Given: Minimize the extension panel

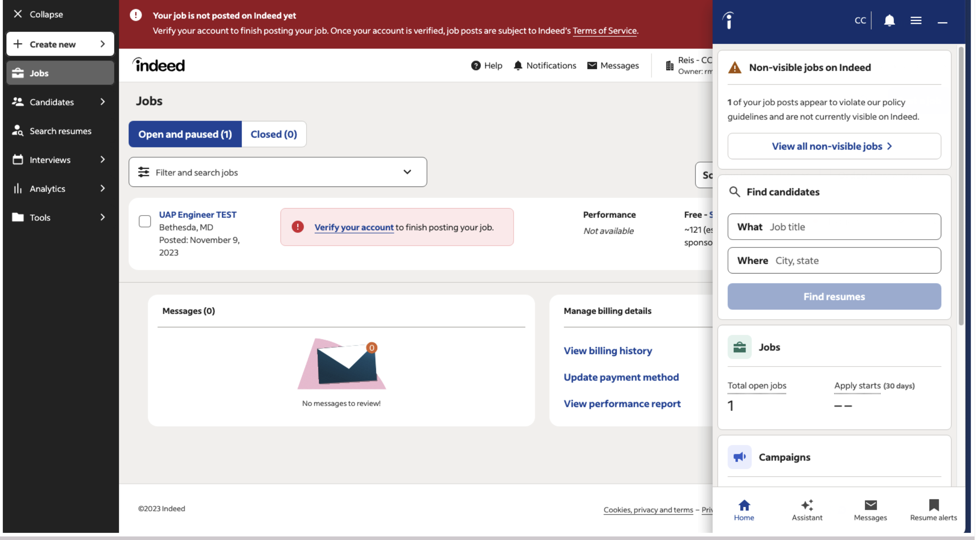Looking at the screenshot, I should 943,22.
